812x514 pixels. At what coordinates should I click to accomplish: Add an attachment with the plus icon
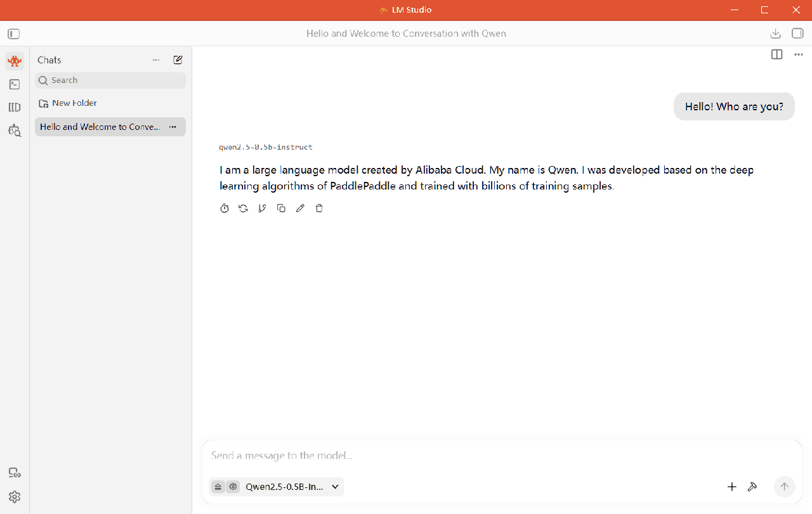click(732, 487)
